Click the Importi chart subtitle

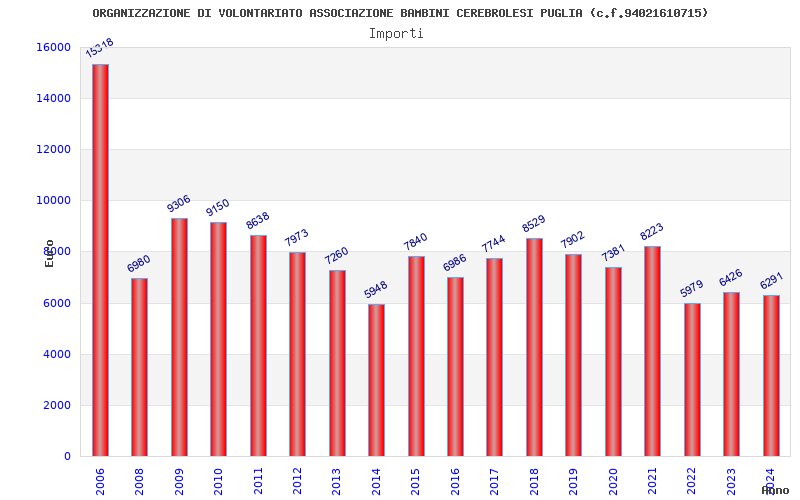tap(396, 34)
